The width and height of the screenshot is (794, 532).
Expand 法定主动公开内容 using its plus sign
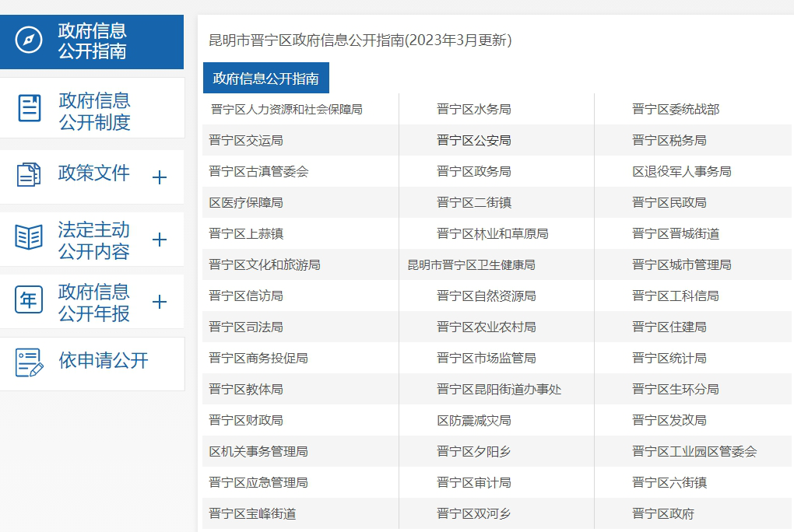tap(160, 240)
